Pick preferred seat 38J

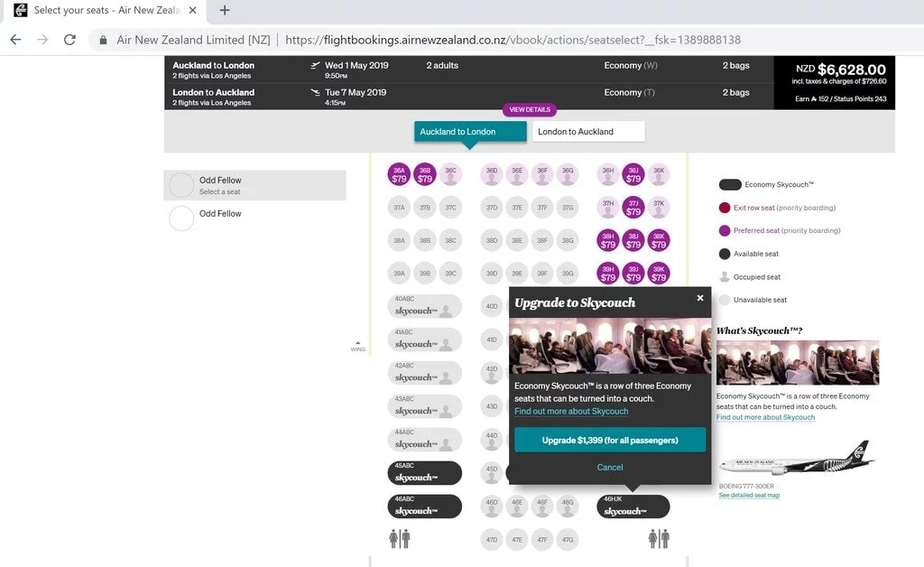point(633,240)
